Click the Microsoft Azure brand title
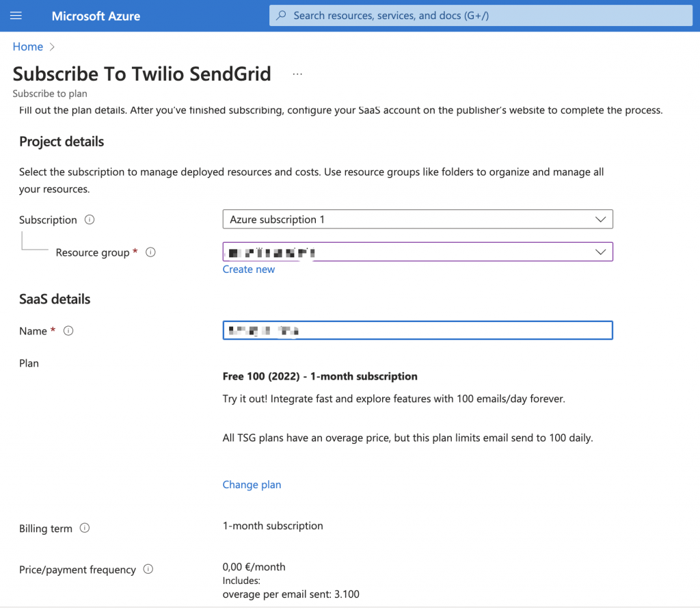This screenshot has height=610, width=700. [96, 16]
